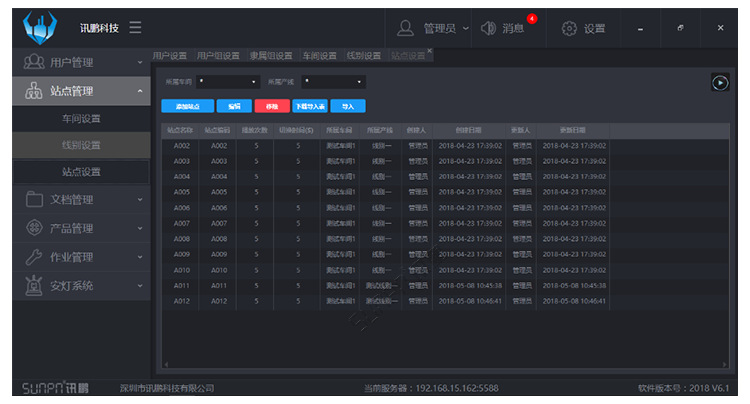Switch to the 用户设置 tab

(x=170, y=56)
